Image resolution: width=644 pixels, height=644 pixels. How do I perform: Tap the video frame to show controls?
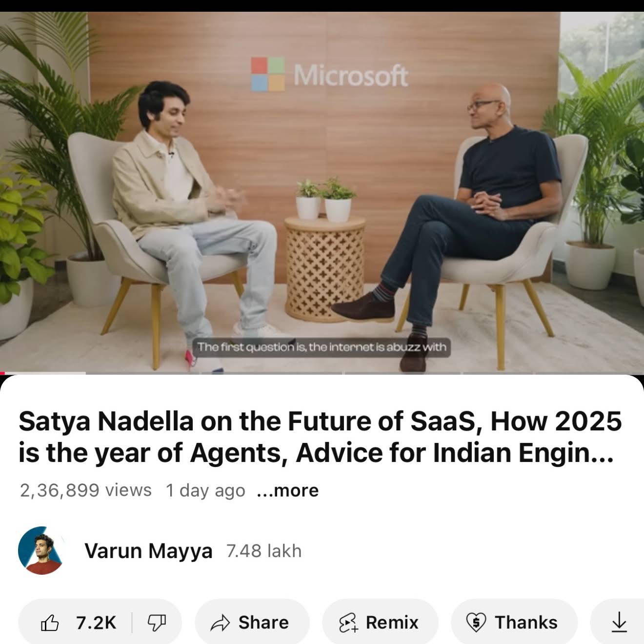322,193
